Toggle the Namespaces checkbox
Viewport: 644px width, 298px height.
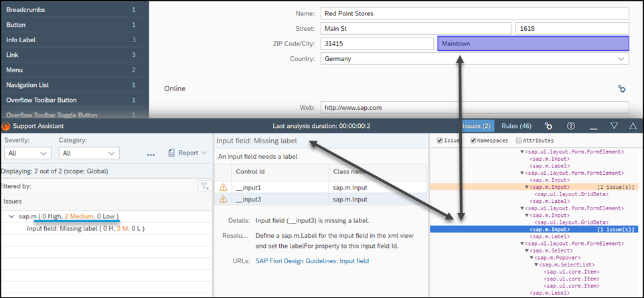(473, 141)
